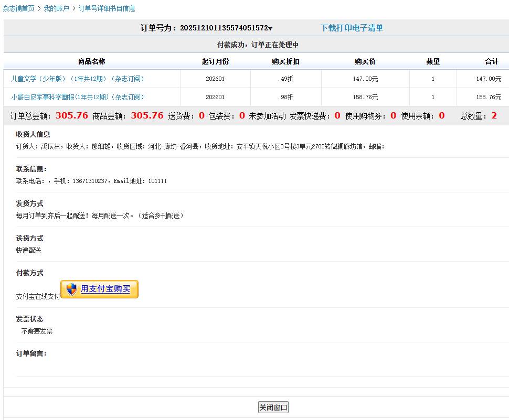The image size is (509, 420).
Task: Click the 发票状态 section heading
Action: coord(29,319)
